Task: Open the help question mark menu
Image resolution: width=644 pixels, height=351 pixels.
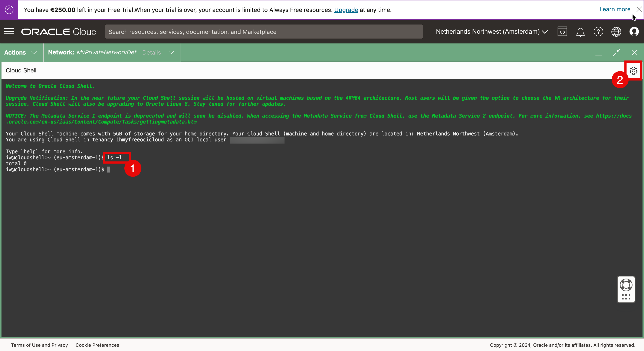Action: coord(598,32)
